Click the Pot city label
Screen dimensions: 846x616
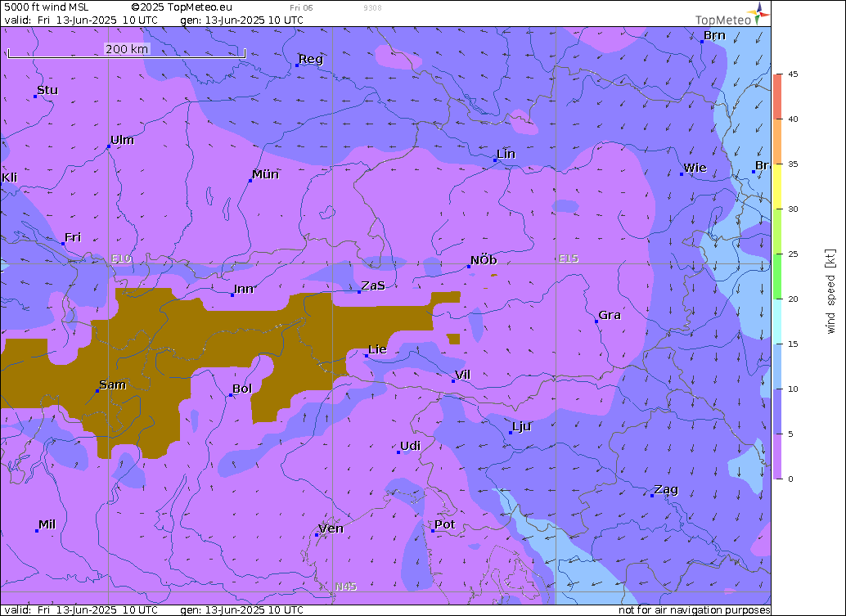coord(445,524)
